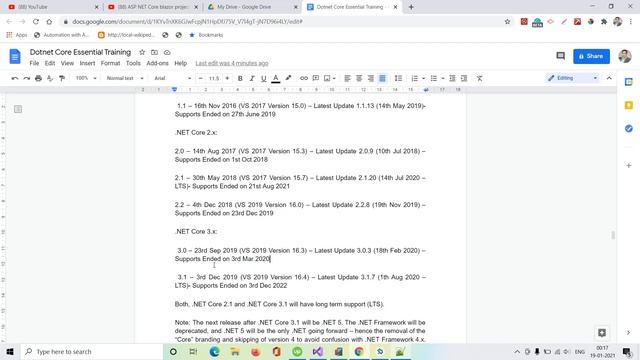
Task: Click the taskbar search box
Action: [x=91, y=351]
